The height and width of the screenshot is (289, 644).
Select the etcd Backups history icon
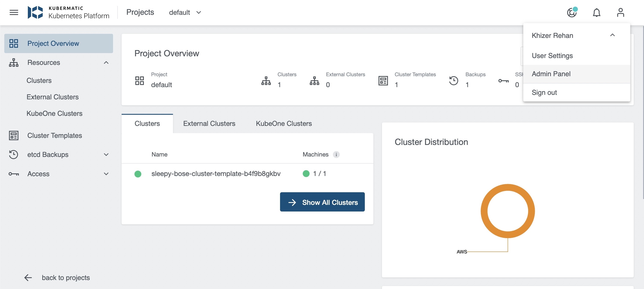14,155
